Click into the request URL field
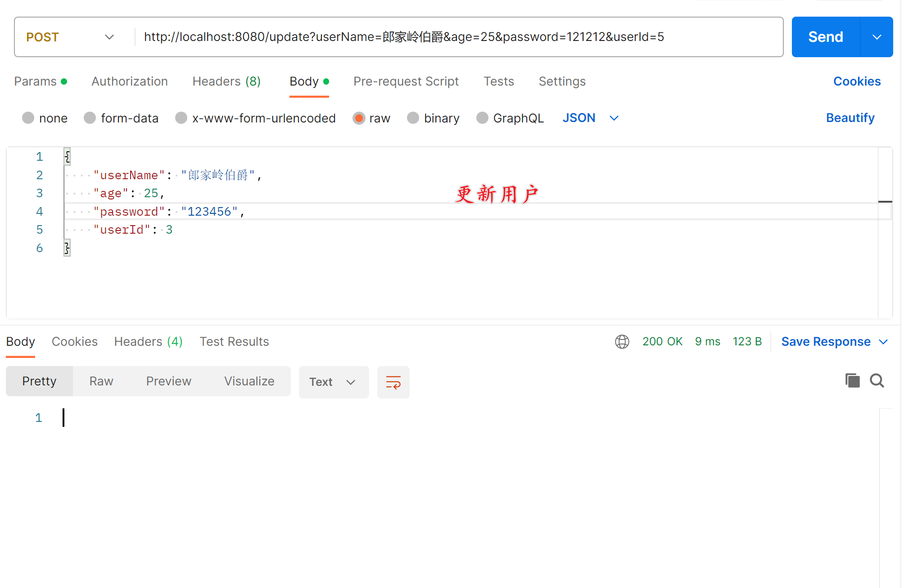The width and height of the screenshot is (922, 588). click(x=459, y=37)
